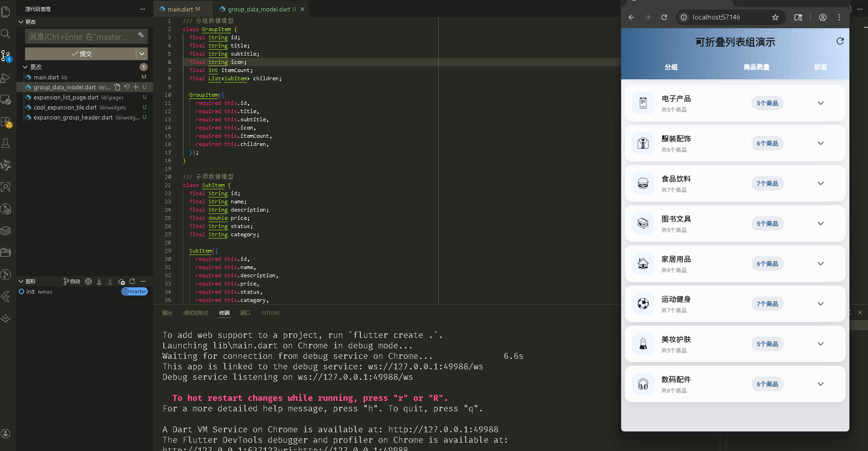Image resolution: width=868 pixels, height=451 pixels.
Task: Click the commit message input field
Action: pyautogui.click(x=82, y=36)
